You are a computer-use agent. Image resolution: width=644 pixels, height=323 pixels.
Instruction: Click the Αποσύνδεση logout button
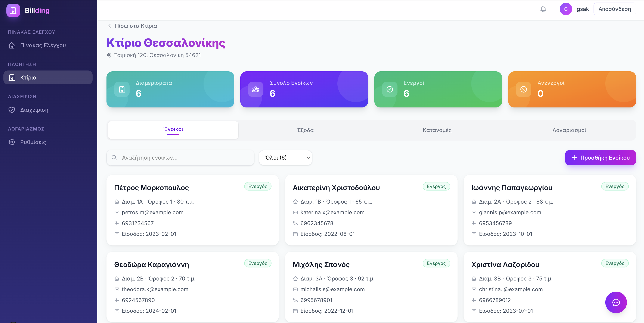pos(614,9)
